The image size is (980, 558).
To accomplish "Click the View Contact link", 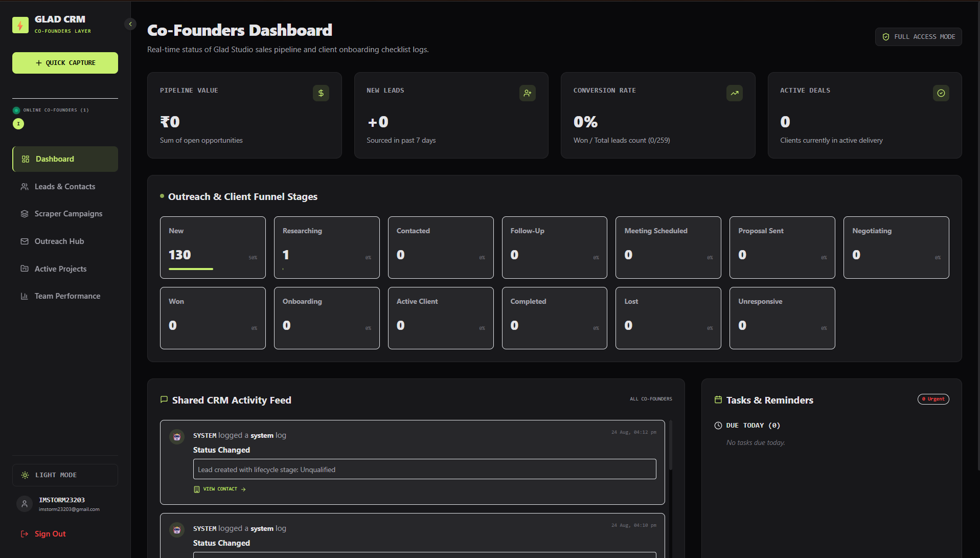I will (x=220, y=489).
